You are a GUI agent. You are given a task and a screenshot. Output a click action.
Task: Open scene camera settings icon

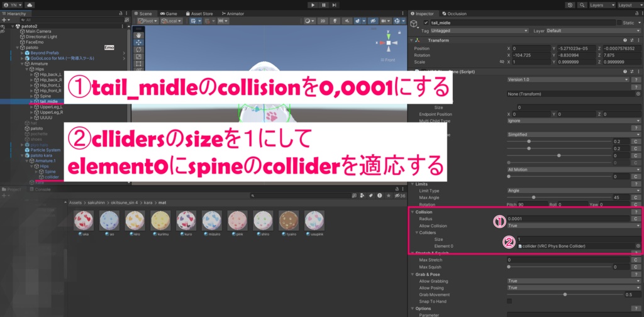(386, 21)
